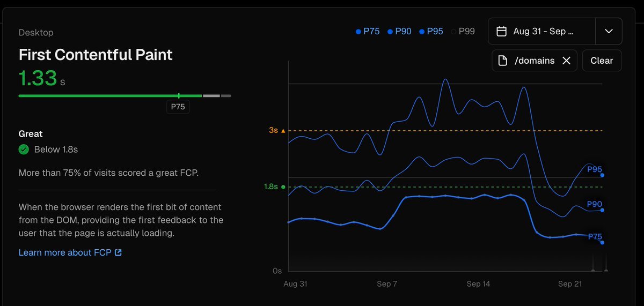Remove the /domains filter with its X icon
This screenshot has width=644, height=306.
566,61
